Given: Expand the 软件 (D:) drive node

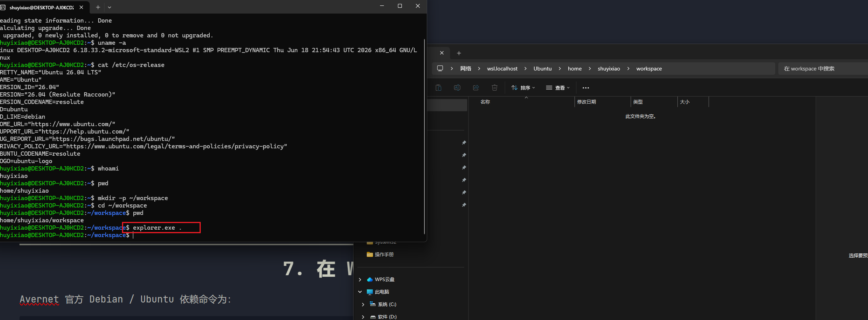Looking at the screenshot, I should pyautogui.click(x=363, y=317).
